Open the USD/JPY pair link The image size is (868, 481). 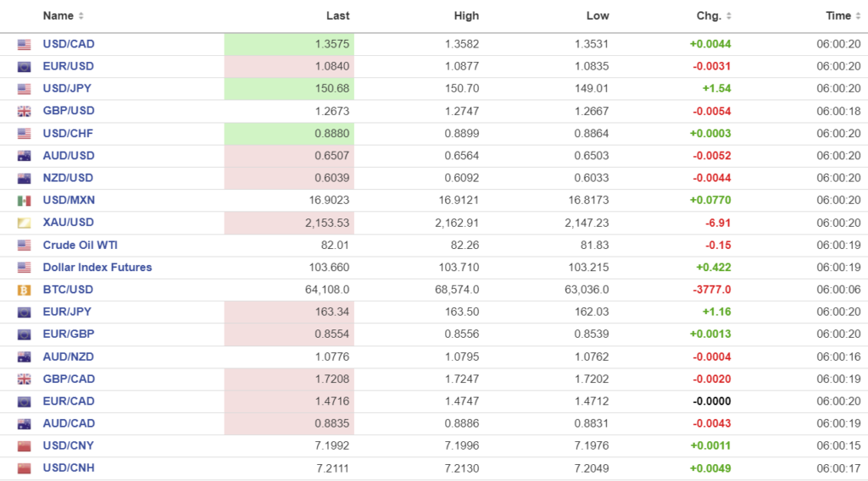68,89
